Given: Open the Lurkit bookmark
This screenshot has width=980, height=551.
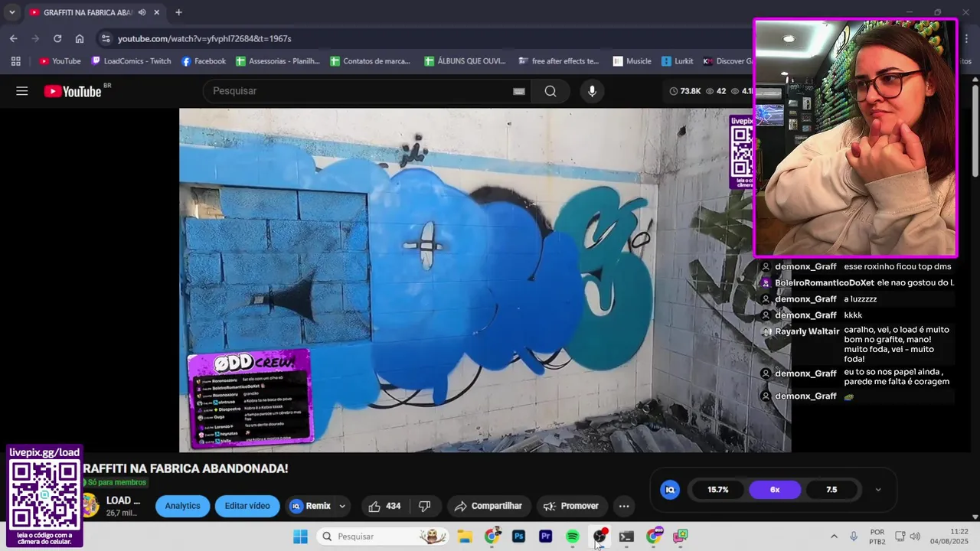Looking at the screenshot, I should coord(677,61).
